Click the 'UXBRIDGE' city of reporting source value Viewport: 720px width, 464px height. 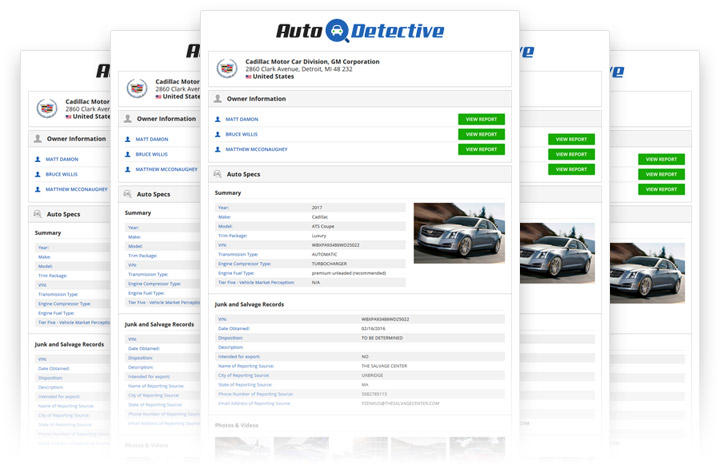pos(372,375)
